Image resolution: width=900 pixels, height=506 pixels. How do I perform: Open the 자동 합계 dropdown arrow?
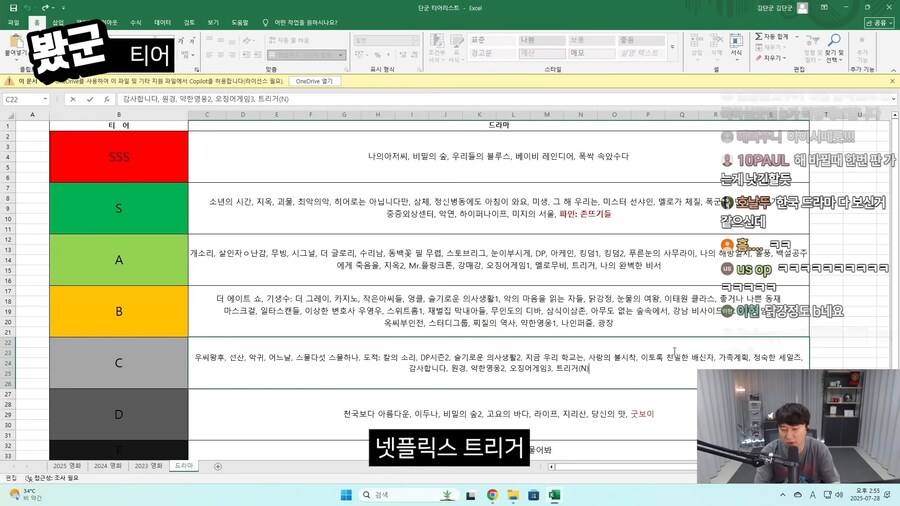pyautogui.click(x=797, y=37)
